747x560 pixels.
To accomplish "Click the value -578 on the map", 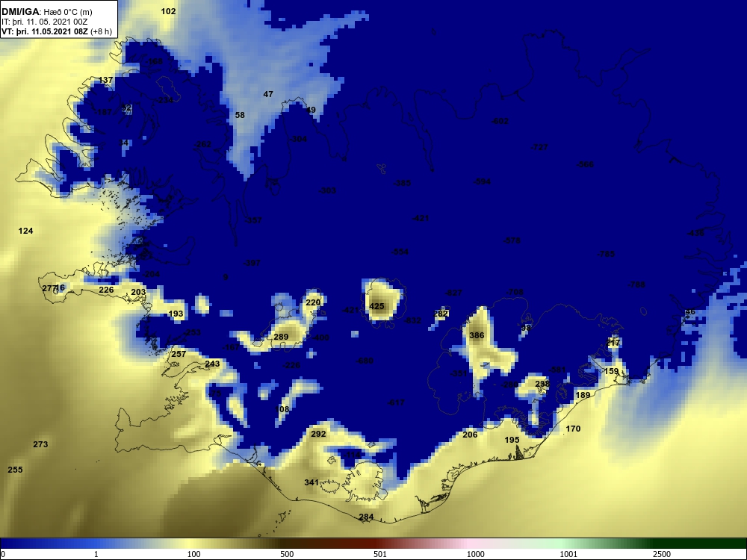I will [x=512, y=240].
